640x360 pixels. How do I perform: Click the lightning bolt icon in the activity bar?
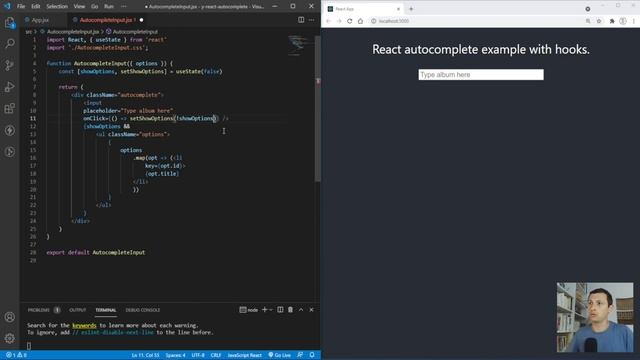pyautogui.click(x=10, y=130)
